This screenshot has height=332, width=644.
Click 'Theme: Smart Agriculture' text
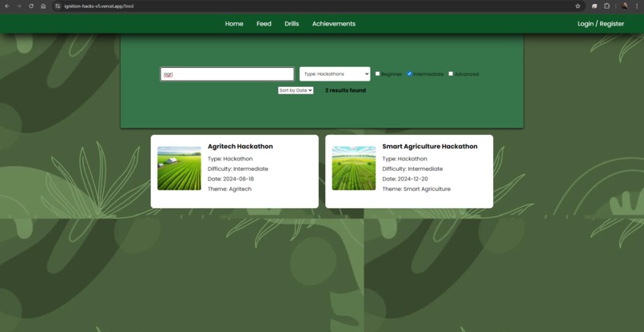(416, 189)
